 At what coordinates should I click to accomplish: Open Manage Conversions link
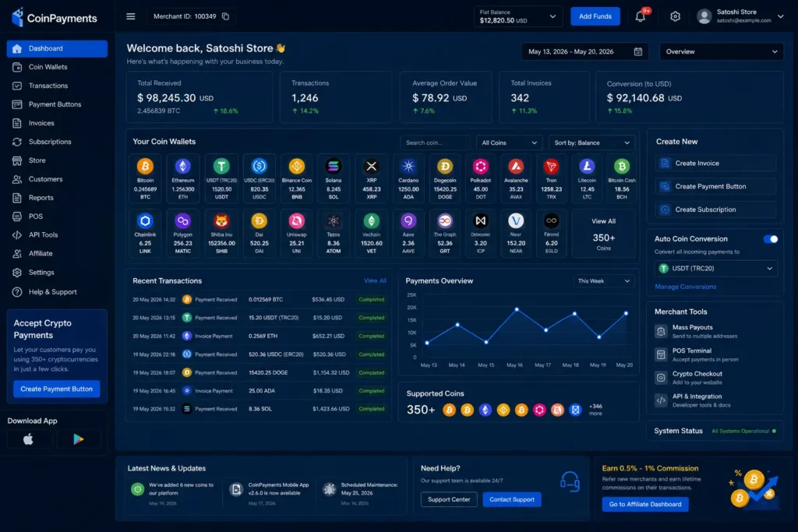pos(685,287)
